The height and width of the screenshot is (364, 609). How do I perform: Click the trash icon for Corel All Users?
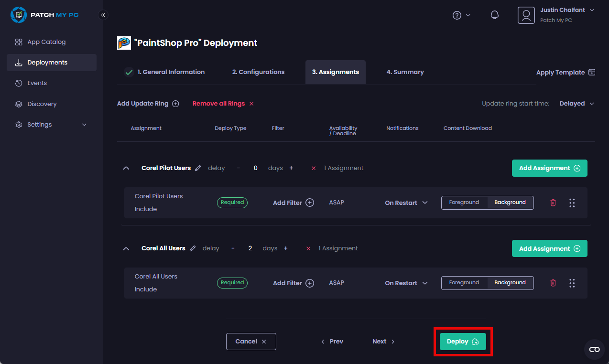pos(553,283)
